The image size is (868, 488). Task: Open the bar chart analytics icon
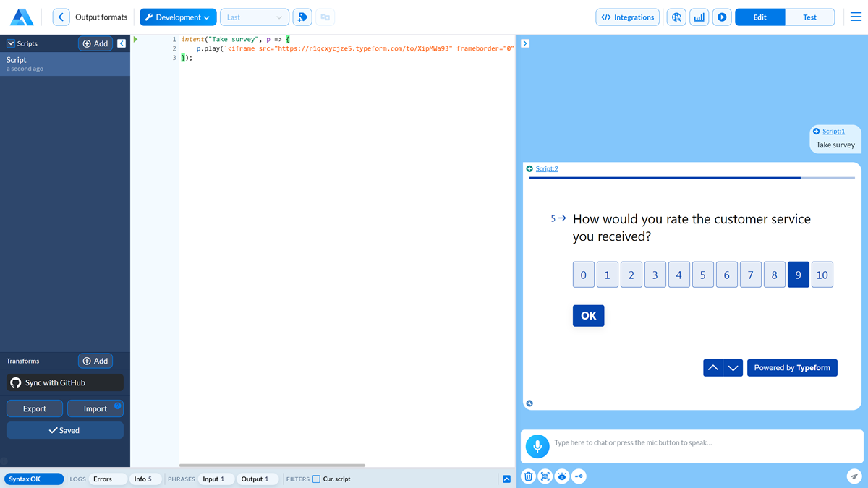[699, 17]
